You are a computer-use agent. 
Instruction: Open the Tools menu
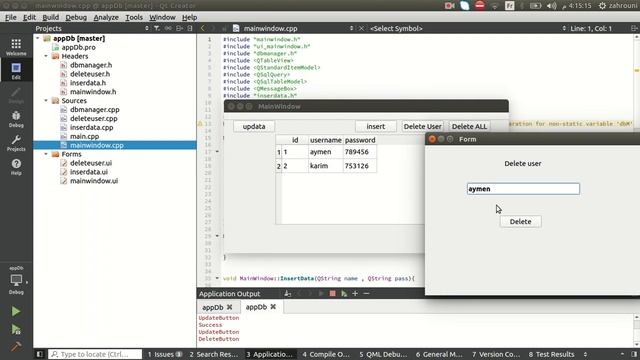tap(134, 17)
